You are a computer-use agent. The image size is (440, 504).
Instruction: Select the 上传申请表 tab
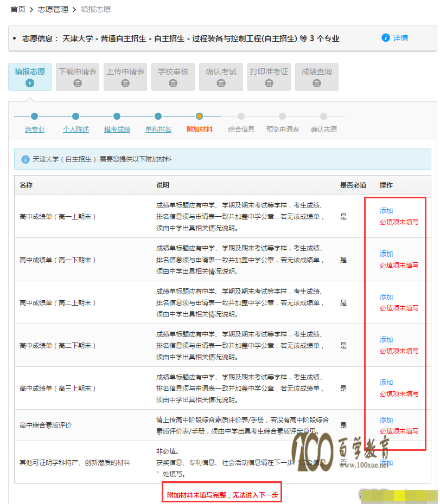tap(125, 77)
